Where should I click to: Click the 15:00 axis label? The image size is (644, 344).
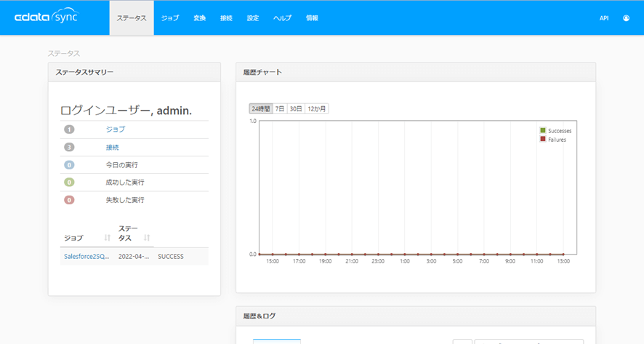273,261
